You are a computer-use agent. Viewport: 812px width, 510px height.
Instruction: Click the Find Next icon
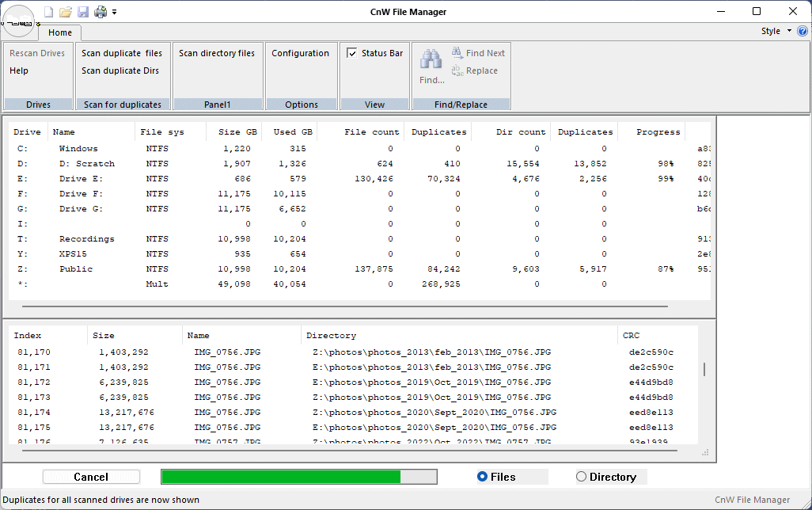[x=457, y=52]
